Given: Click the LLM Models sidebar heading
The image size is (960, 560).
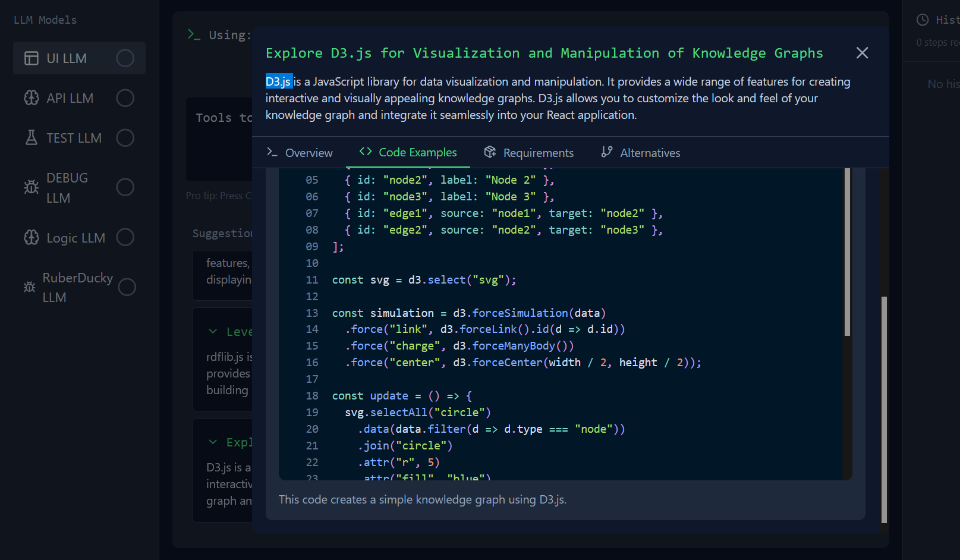Looking at the screenshot, I should 45,20.
